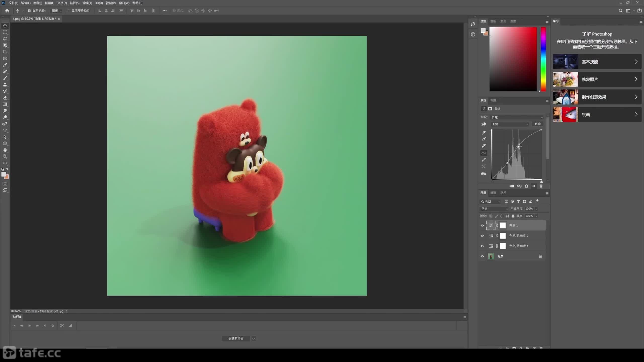Open the 制作创意效果 tutorial

(x=597, y=97)
